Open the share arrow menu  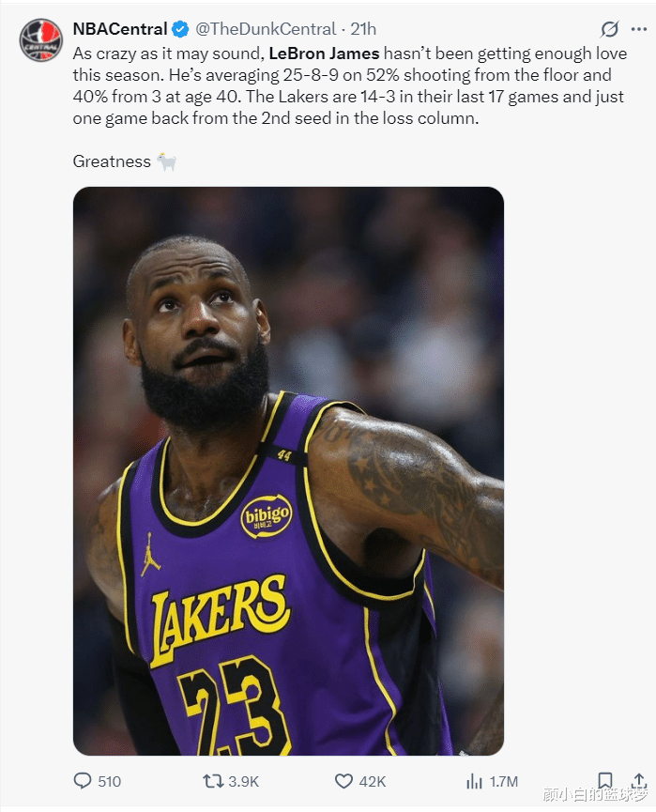pos(639,780)
